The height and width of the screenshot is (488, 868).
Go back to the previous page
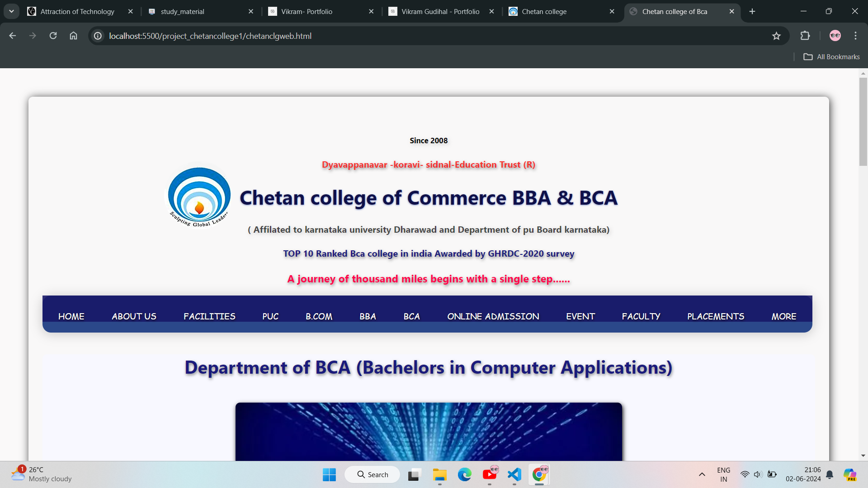click(12, 36)
